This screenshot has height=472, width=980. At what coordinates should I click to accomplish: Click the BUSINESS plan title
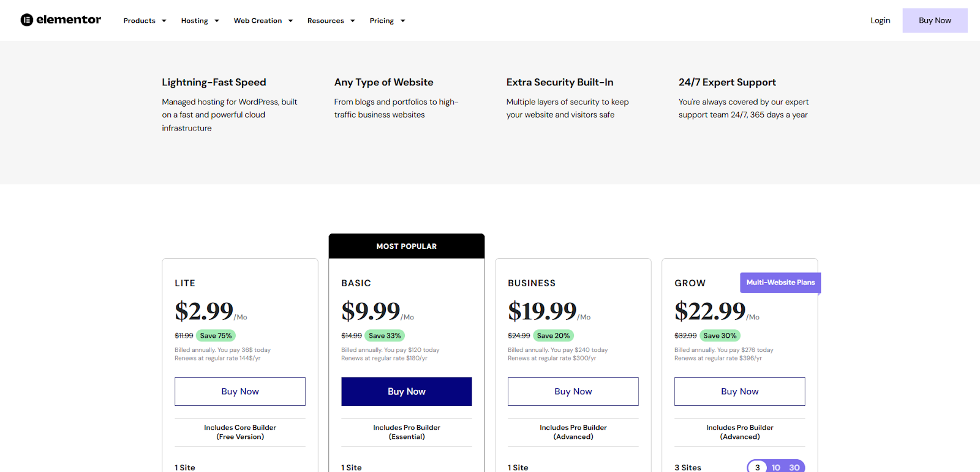click(532, 283)
